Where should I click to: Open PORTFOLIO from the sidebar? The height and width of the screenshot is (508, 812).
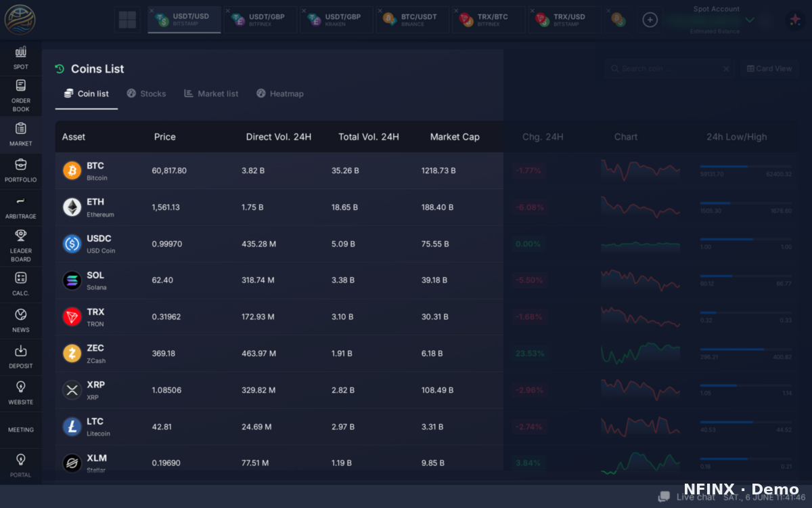(x=21, y=171)
